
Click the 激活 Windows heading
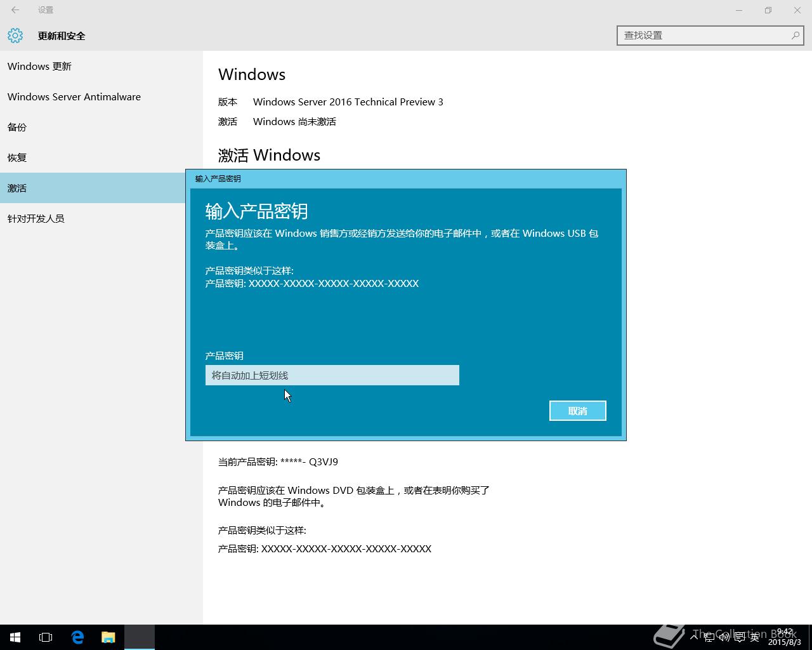(269, 155)
